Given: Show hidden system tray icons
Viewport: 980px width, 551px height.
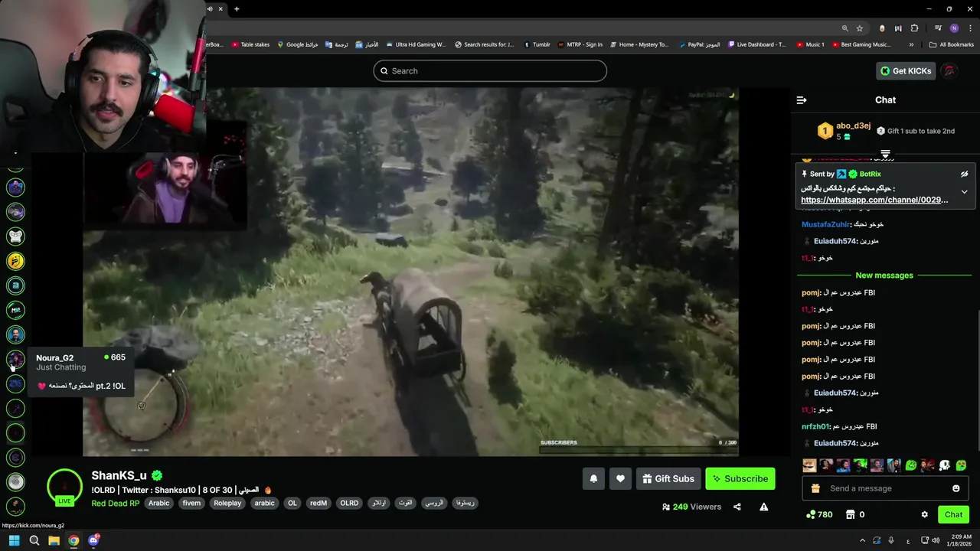Looking at the screenshot, I should (862, 540).
